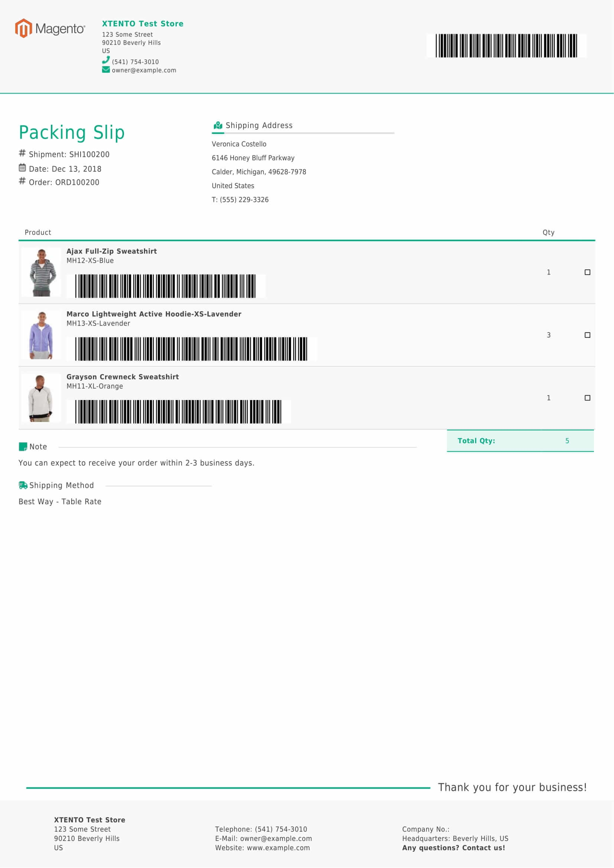The width and height of the screenshot is (614, 868).
Task: Tick the Marco Lightweight Hoodie checkbox
Action: pyautogui.click(x=587, y=335)
